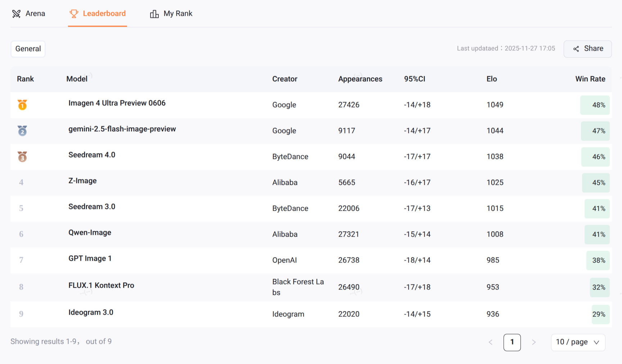This screenshot has height=364, width=622.
Task: Click the trophy Leaderboard icon
Action: [x=74, y=14]
